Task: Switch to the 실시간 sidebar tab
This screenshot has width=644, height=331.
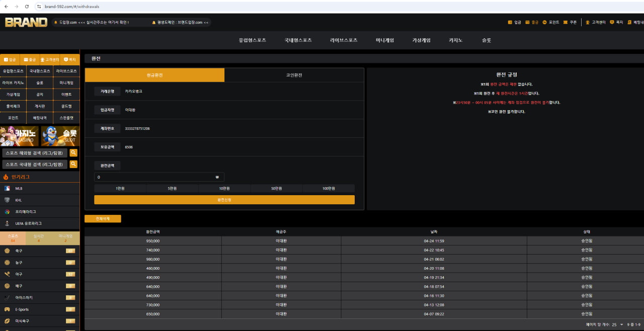Action: pyautogui.click(x=39, y=238)
